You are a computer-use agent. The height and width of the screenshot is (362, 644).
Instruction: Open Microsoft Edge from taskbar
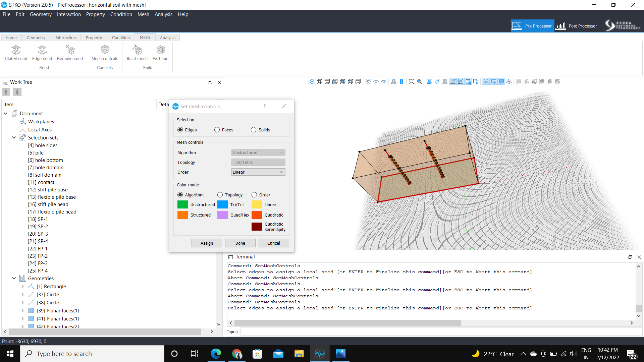tap(216, 354)
